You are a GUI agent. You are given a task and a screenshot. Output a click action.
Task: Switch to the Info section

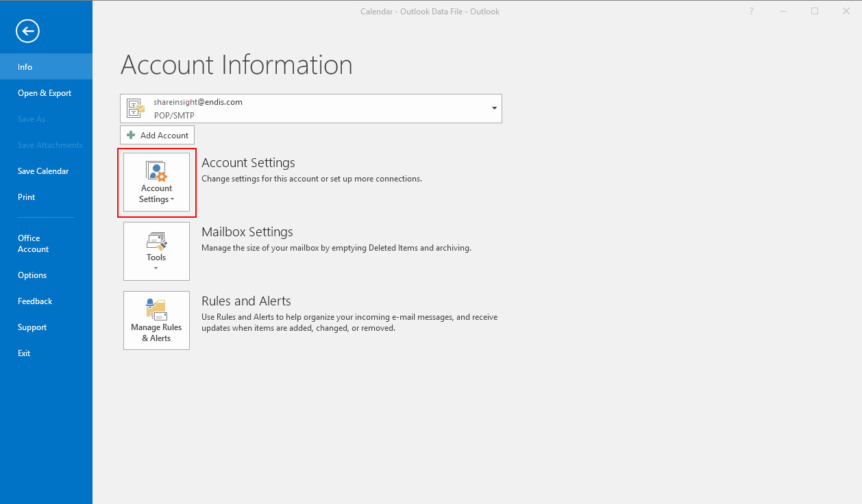[x=25, y=66]
